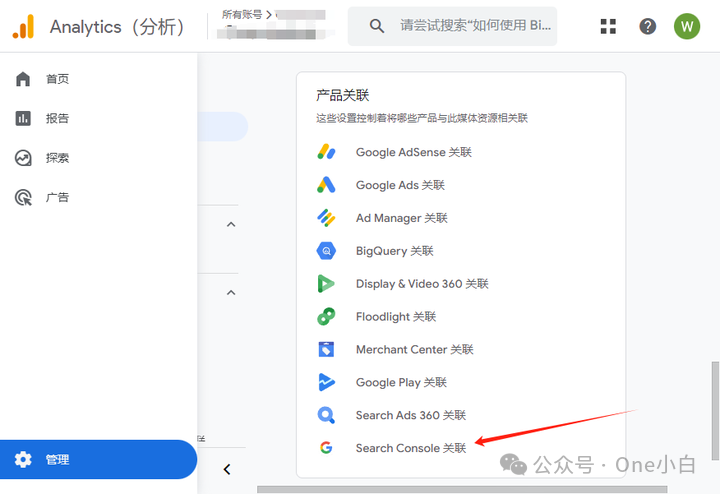The image size is (720, 494).
Task: Click the Floodlight green link icon
Action: coord(326,316)
